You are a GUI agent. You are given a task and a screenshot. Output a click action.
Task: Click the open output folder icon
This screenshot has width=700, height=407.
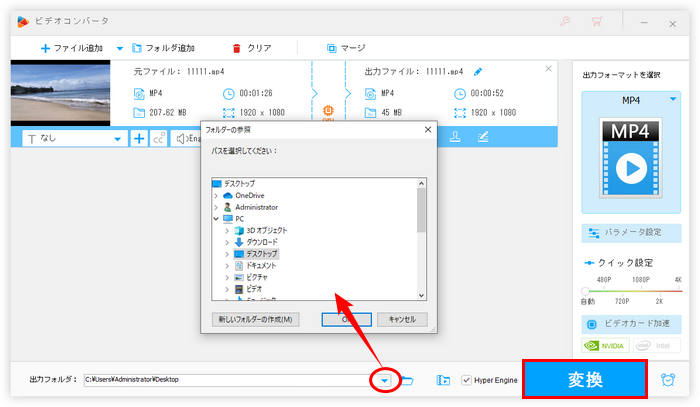click(x=407, y=380)
